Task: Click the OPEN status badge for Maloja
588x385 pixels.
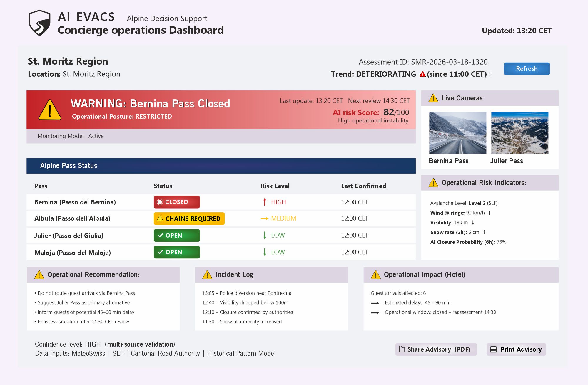Action: [x=177, y=252]
